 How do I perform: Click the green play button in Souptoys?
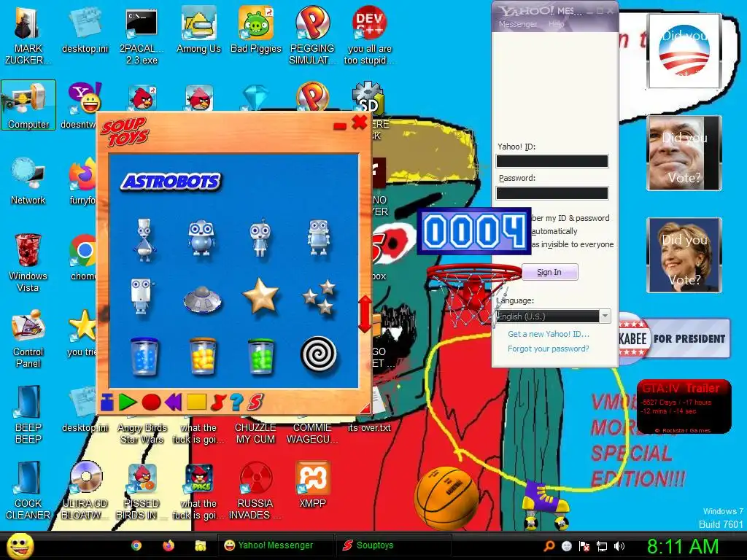(127, 402)
